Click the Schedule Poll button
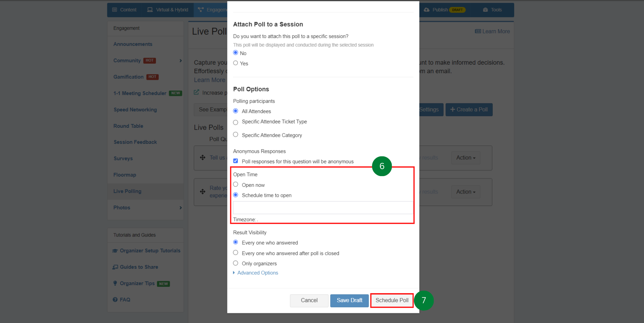Viewport: 644px width, 323px height. [392, 301]
